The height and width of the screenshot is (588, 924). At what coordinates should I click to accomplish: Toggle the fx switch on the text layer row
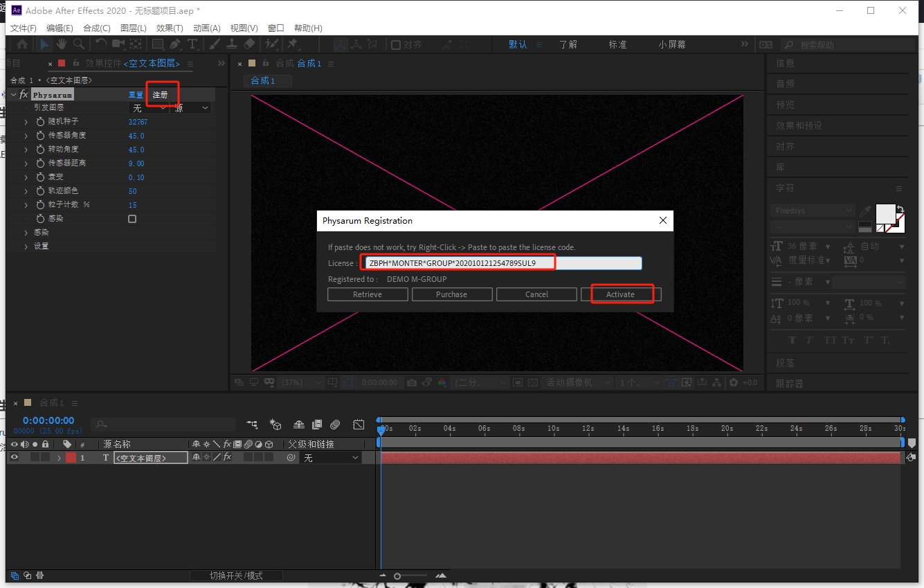(x=227, y=457)
